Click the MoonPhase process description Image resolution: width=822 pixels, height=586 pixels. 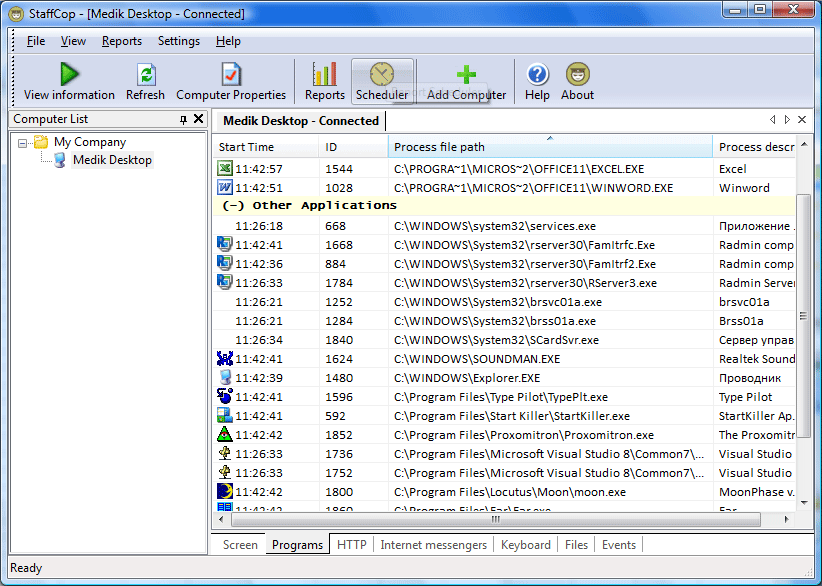point(756,492)
